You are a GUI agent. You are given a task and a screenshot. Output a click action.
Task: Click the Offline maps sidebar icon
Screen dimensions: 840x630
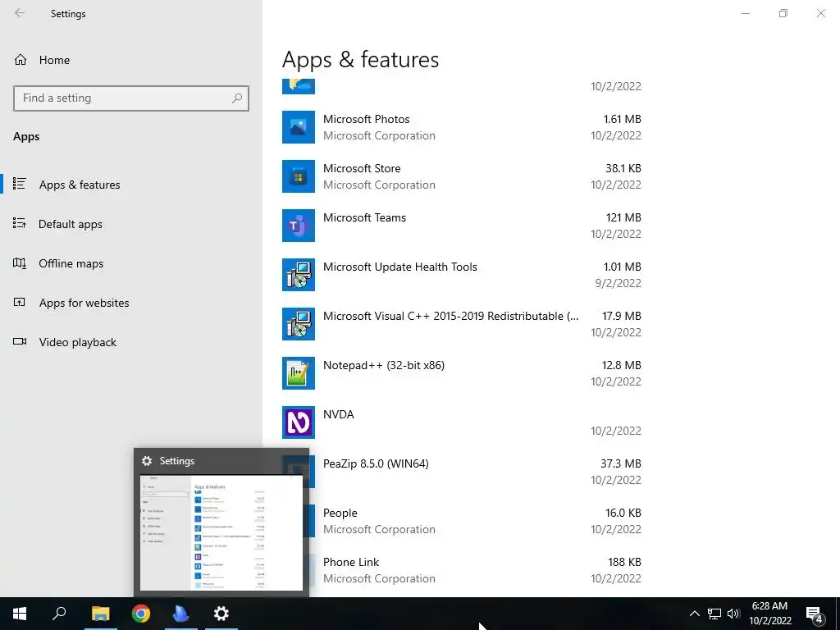[20, 263]
